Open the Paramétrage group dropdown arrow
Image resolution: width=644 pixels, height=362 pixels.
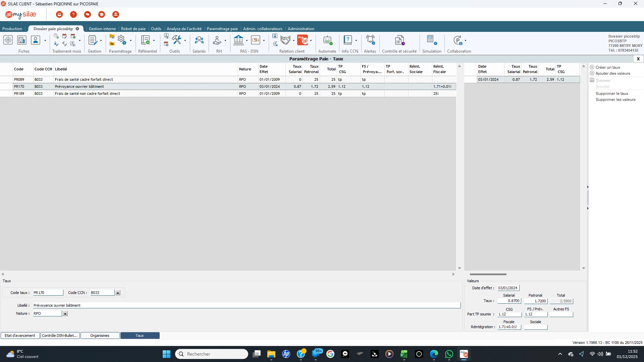(x=131, y=41)
